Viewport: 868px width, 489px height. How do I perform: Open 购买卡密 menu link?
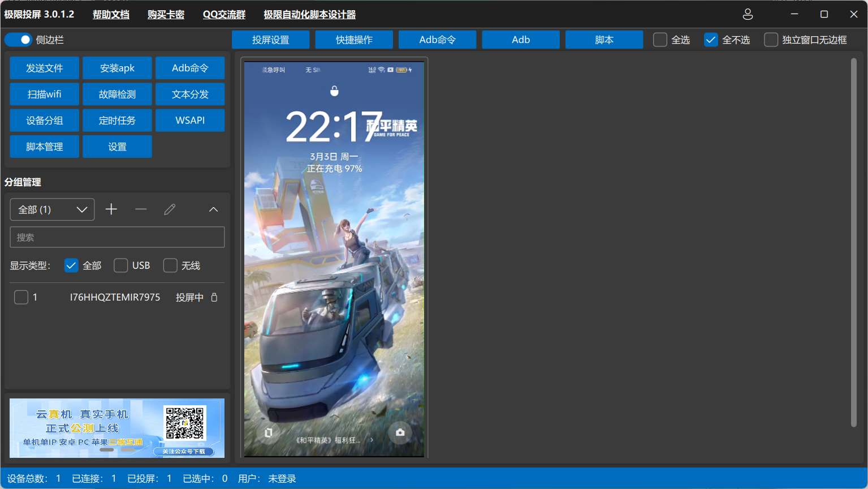pyautogui.click(x=166, y=14)
